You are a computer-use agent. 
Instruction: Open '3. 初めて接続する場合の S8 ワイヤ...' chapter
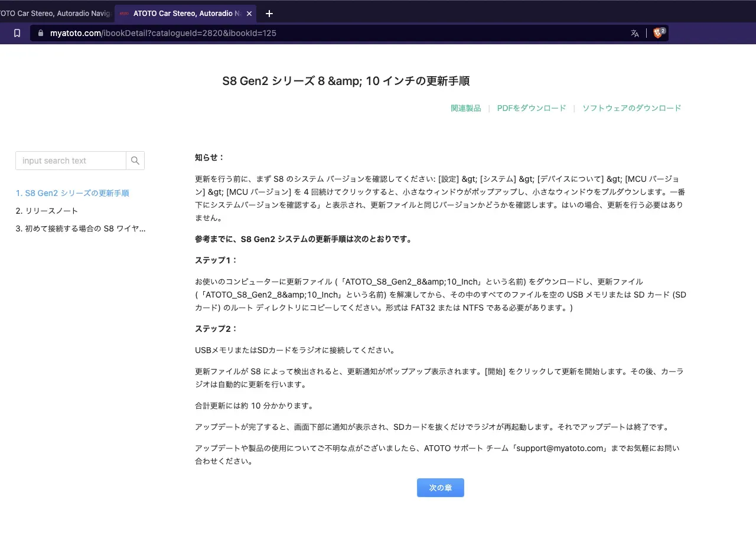[x=80, y=229]
